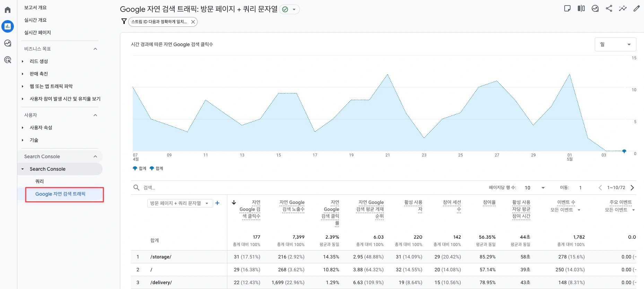Collapse the Search Console section header
Screen dimensions: 644x289
95,156
